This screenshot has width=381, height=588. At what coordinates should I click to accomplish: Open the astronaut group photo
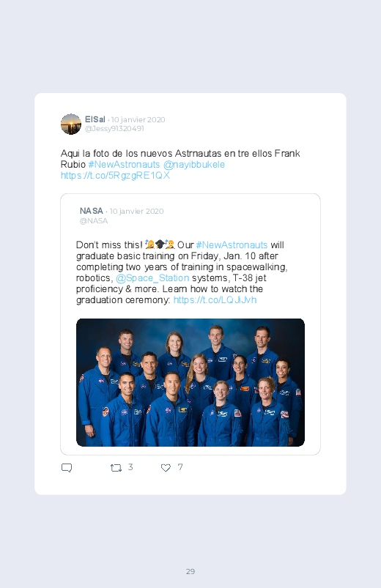pos(190,382)
